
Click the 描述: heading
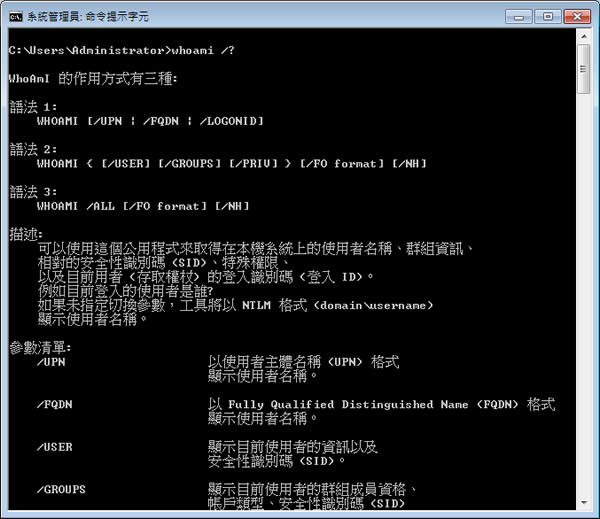26,234
